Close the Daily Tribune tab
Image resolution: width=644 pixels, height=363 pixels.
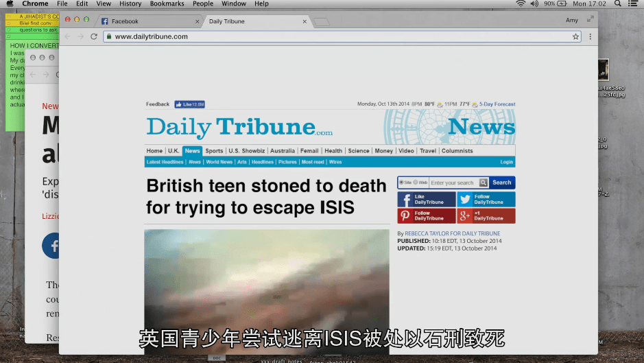305,21
